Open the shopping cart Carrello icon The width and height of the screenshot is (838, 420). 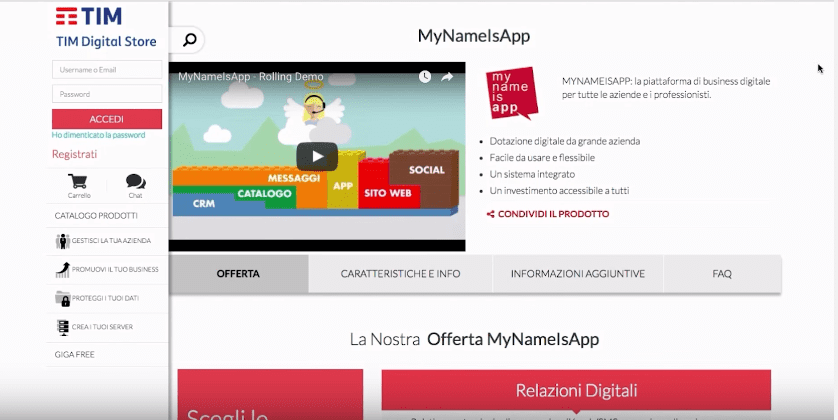point(78,182)
